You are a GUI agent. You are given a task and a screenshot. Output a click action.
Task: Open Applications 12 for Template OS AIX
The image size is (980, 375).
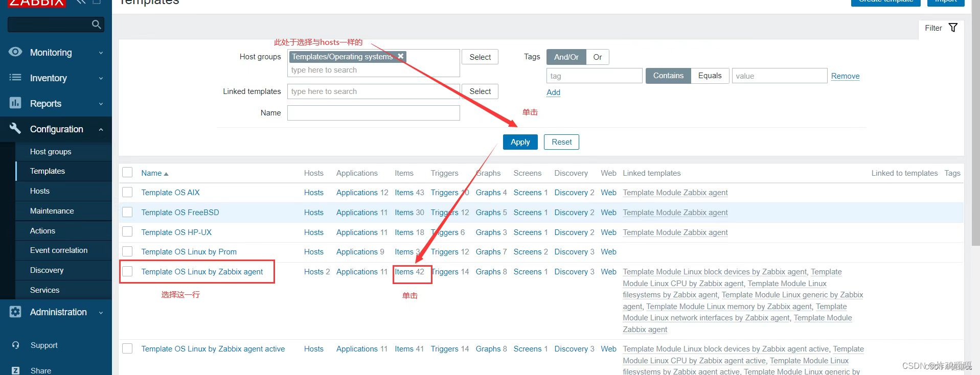pyautogui.click(x=362, y=192)
